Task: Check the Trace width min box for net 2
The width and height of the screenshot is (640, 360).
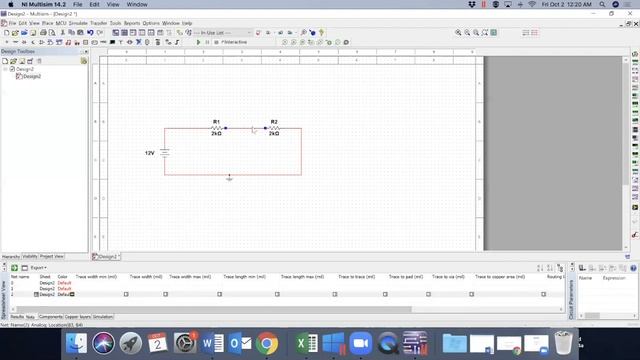Action: [126, 294]
